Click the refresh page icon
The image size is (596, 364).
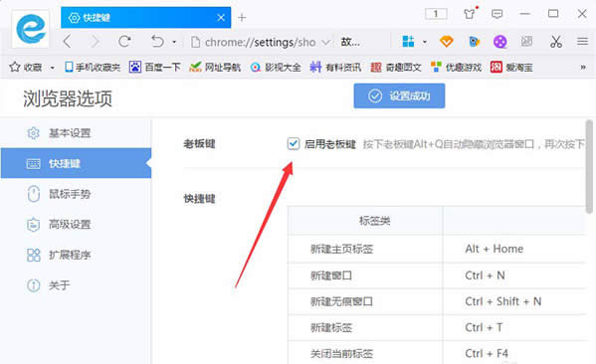click(x=124, y=41)
